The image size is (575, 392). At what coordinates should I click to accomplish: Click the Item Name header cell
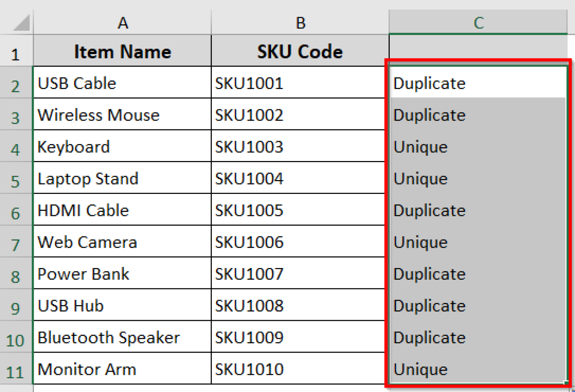[122, 51]
